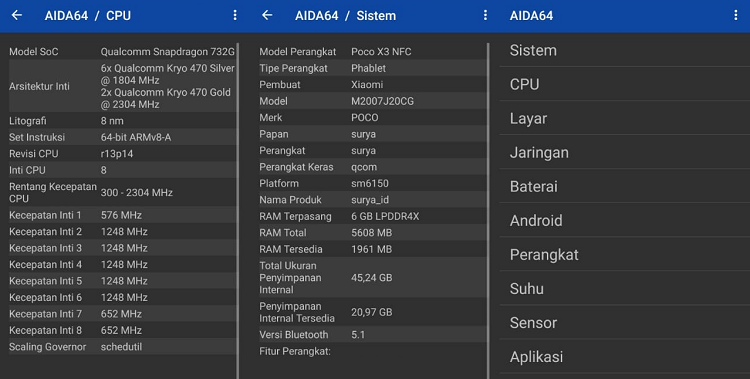The width and height of the screenshot is (750, 379).
Task: Open overflow menu on the AIDA64 main screen
Action: pyautogui.click(x=736, y=15)
